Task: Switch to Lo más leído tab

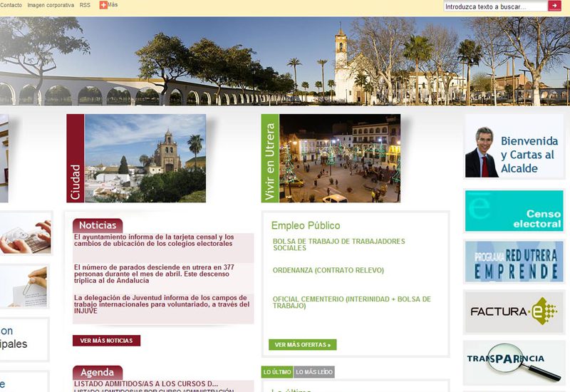Action: (314, 372)
